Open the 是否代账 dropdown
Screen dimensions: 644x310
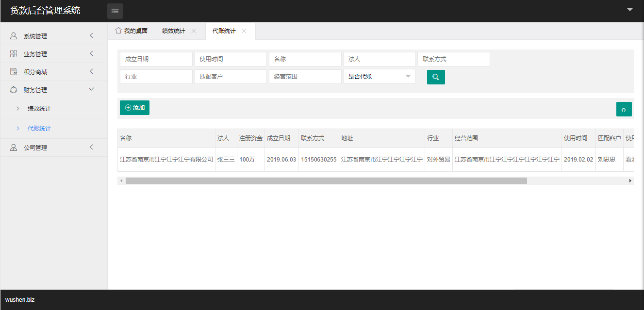pyautogui.click(x=379, y=77)
